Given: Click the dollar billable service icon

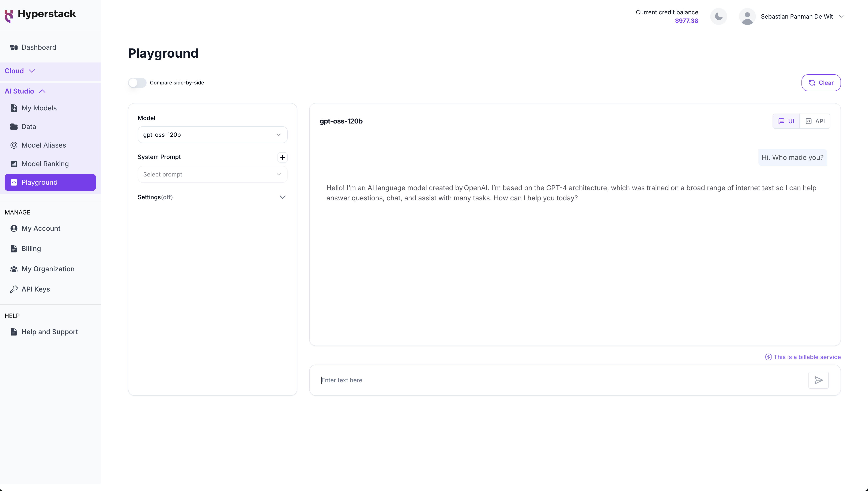Looking at the screenshot, I should click(768, 357).
